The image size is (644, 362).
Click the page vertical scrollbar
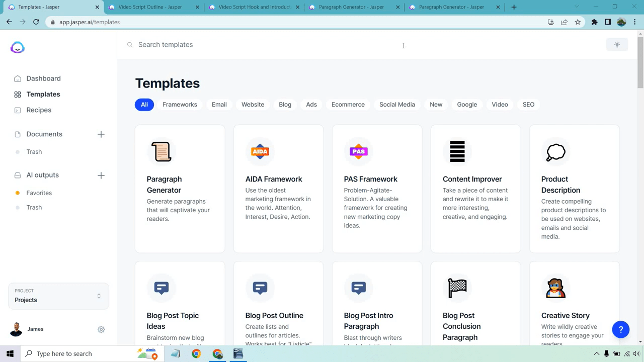point(640,60)
